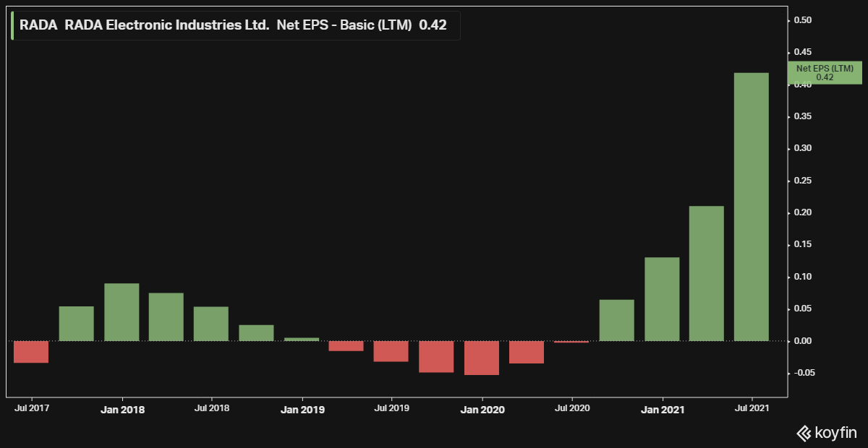This screenshot has width=868, height=448.
Task: Click the green bar between Jul 2017 and Jan 2018
Action: click(x=76, y=324)
